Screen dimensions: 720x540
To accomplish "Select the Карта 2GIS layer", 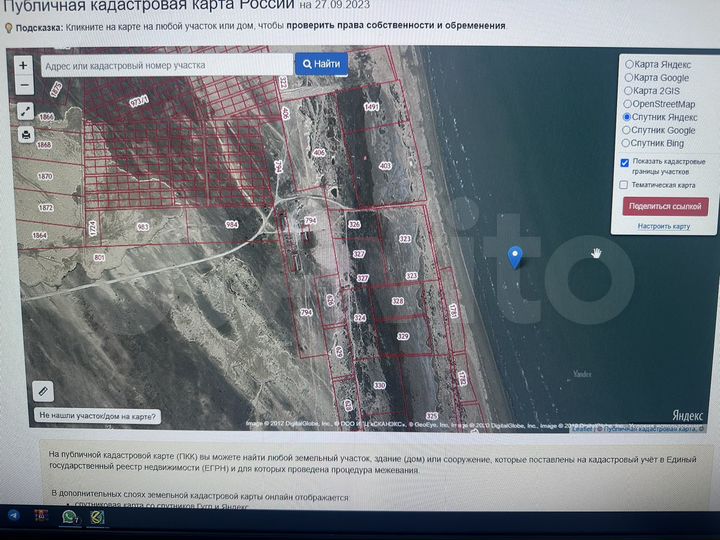I will pyautogui.click(x=652, y=91).
